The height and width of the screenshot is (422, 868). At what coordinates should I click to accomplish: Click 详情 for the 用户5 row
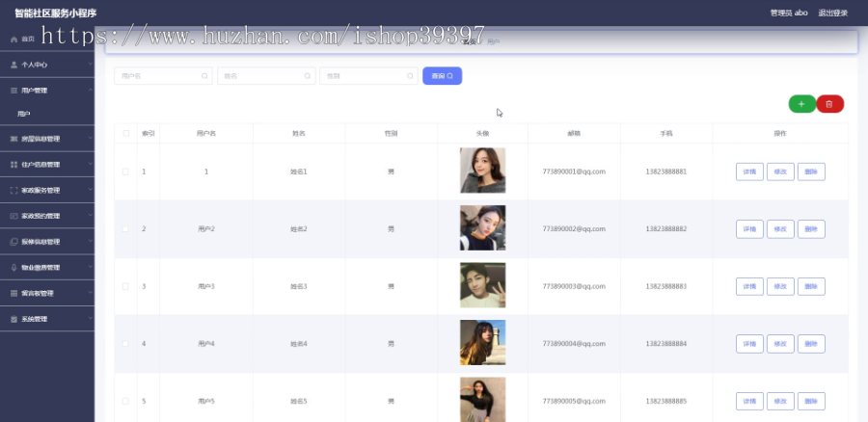[749, 401]
